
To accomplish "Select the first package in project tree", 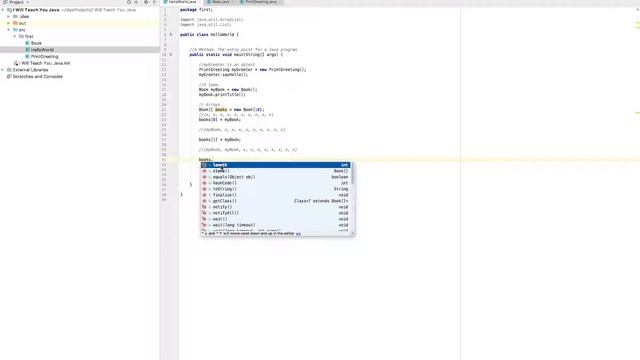I will pos(26,36).
